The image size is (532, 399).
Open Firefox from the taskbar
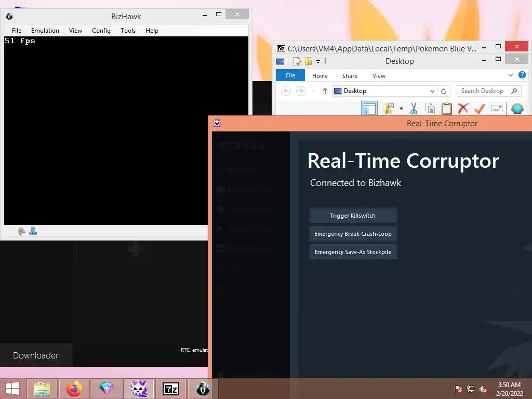[x=74, y=389]
